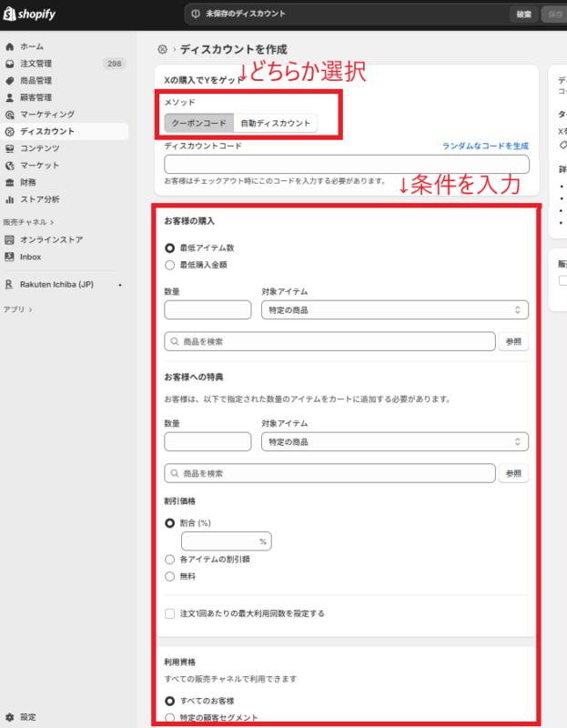This screenshot has width=567, height=728.
Task: Open 注文管理 via its inbox icon
Action: [x=9, y=64]
